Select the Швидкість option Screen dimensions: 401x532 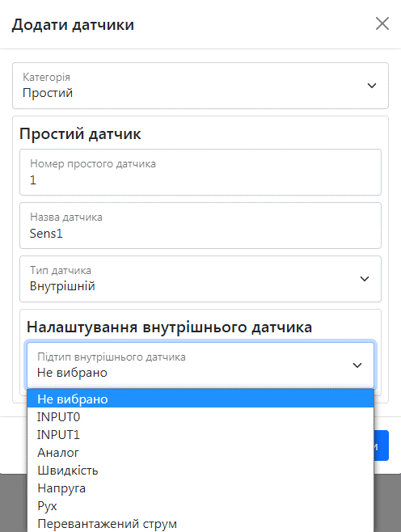(x=200, y=471)
